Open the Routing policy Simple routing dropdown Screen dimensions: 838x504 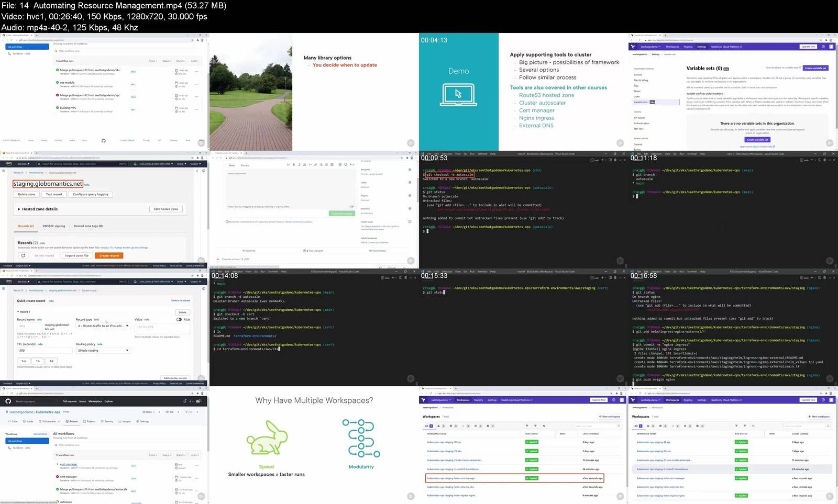pyautogui.click(x=103, y=350)
